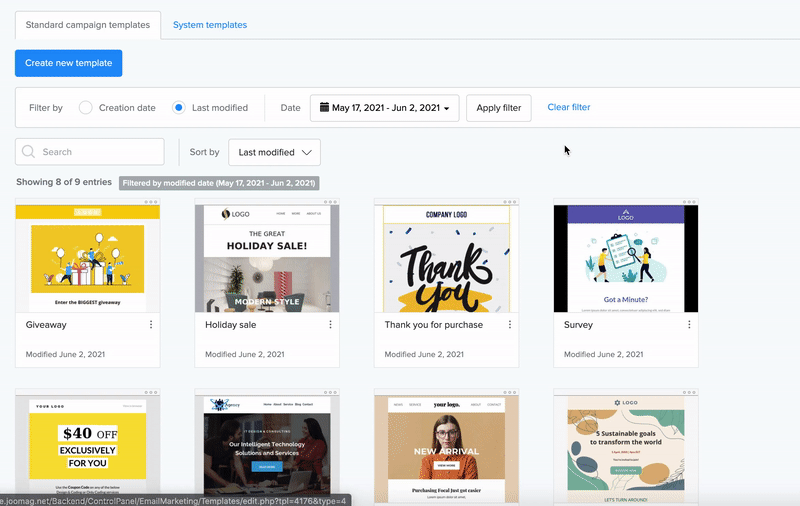Screen dimensions: 800x506
Task: Open the Thank you for purchase kebab menu
Action: point(510,325)
